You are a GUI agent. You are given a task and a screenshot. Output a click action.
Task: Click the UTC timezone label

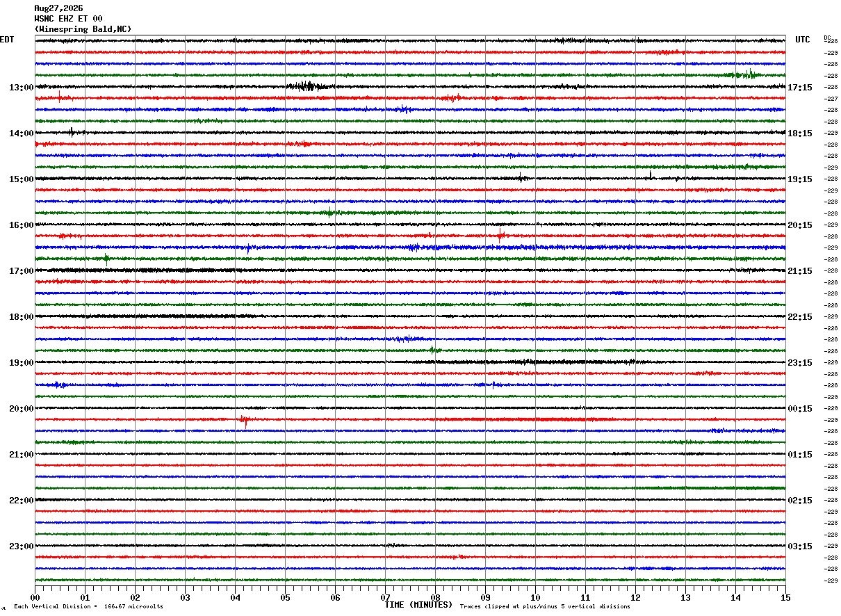tap(803, 40)
